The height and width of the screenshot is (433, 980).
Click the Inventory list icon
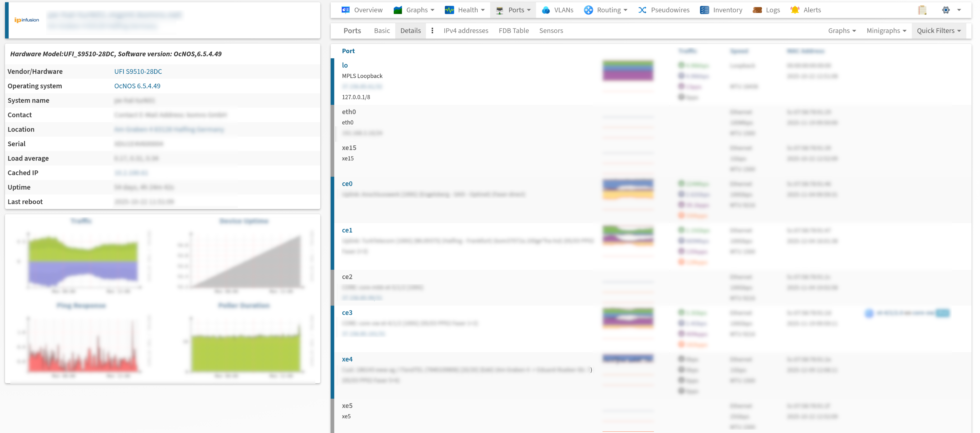704,10
